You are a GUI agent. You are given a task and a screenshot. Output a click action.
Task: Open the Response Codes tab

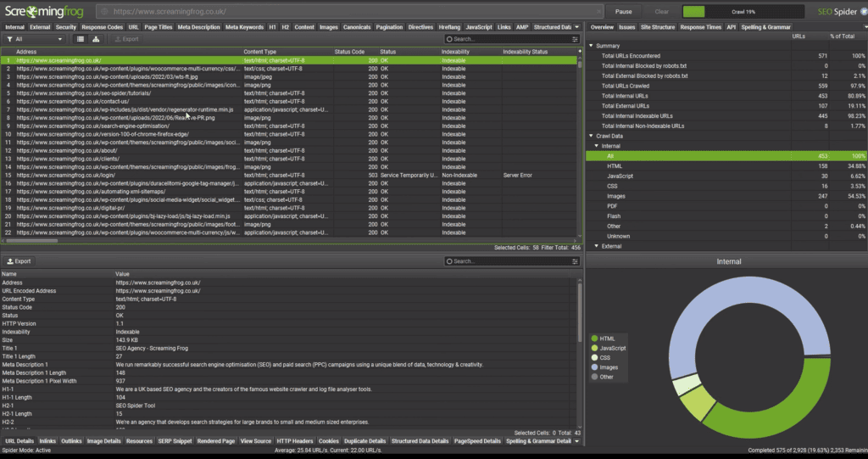click(x=102, y=26)
